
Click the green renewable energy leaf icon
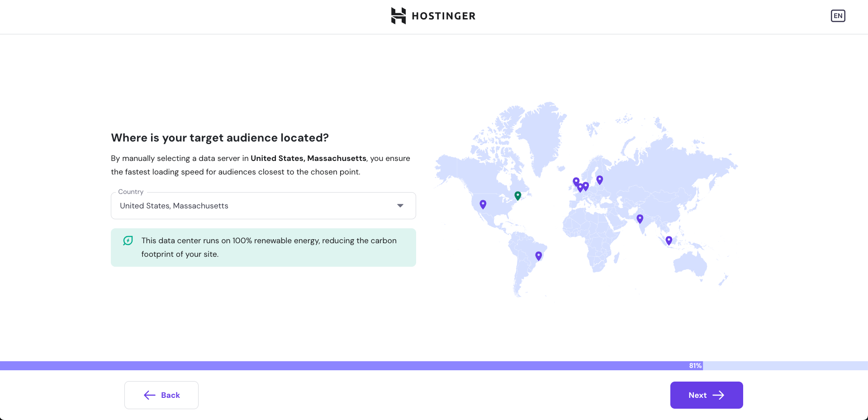pyautogui.click(x=128, y=241)
